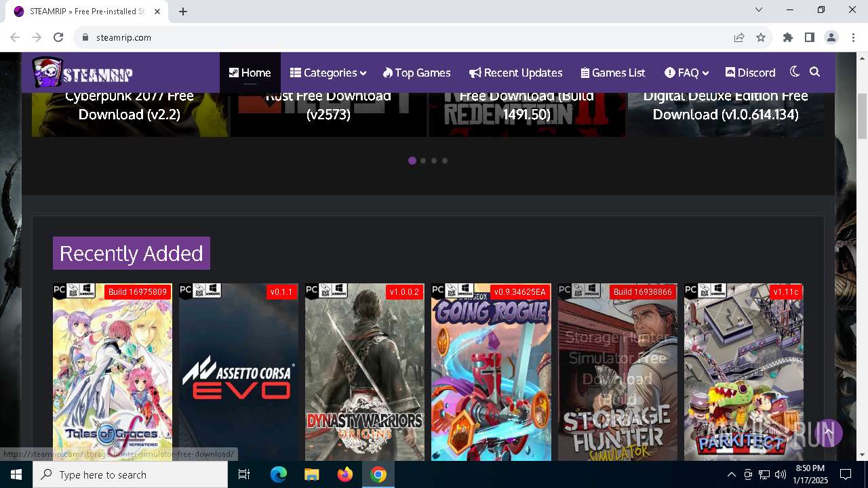Open a new browser tab
The width and height of the screenshot is (868, 488).
[x=183, y=11]
